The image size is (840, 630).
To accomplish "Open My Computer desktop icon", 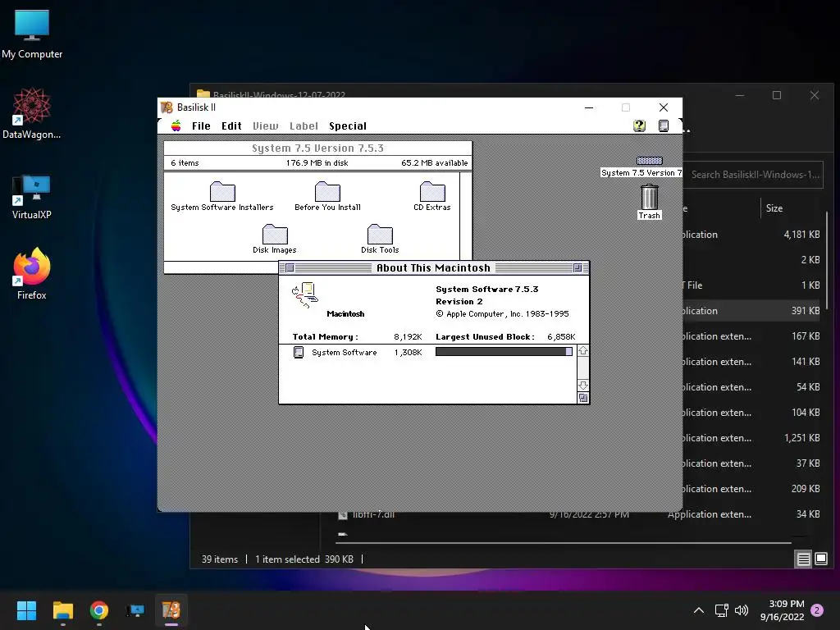I will (x=32, y=34).
